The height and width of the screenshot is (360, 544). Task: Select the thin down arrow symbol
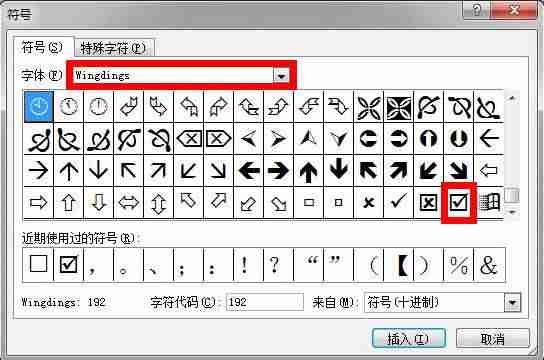pos(98,170)
